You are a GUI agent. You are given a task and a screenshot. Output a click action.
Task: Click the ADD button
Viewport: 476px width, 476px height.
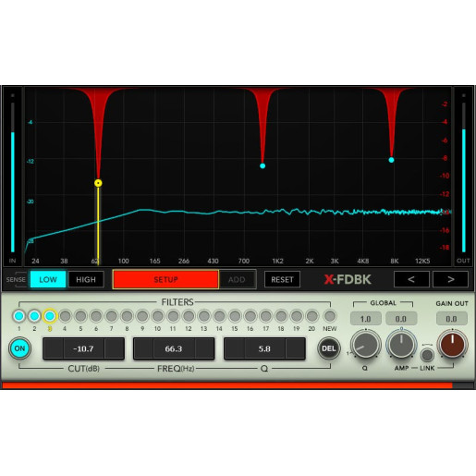click(x=237, y=279)
